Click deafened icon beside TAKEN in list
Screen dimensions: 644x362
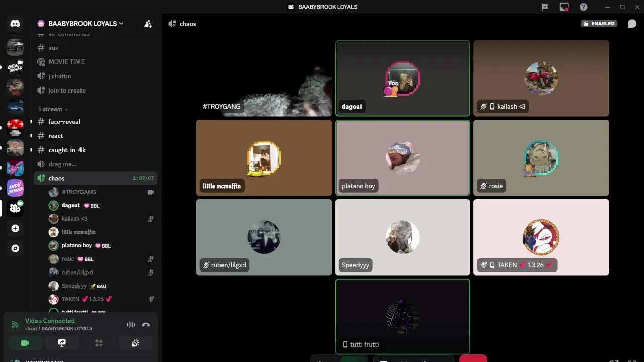[x=151, y=299]
